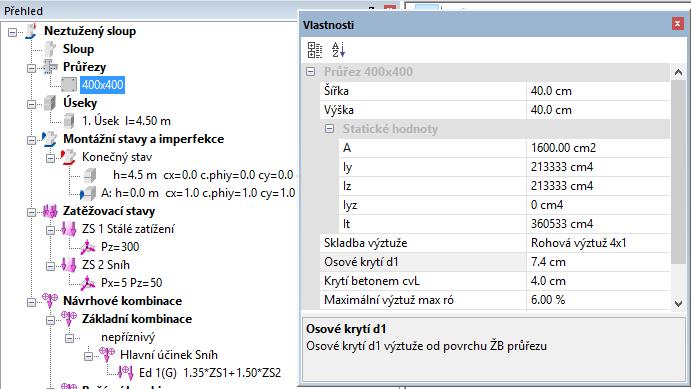
Task: Click the Úseky segments icon
Action: tap(50, 103)
